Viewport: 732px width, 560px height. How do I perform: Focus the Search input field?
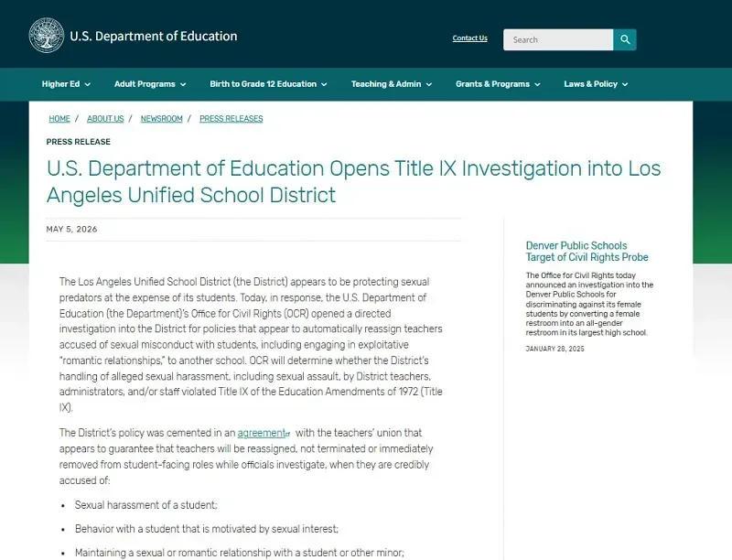coord(558,39)
